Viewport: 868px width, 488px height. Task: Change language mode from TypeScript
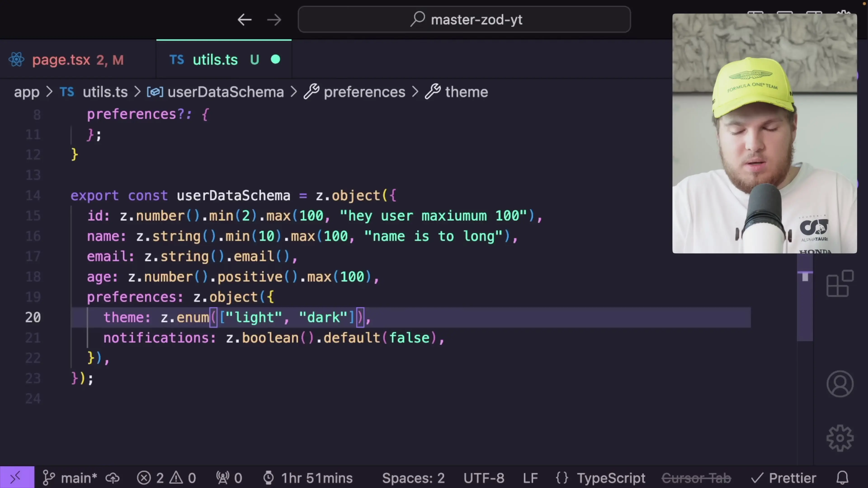point(611,478)
